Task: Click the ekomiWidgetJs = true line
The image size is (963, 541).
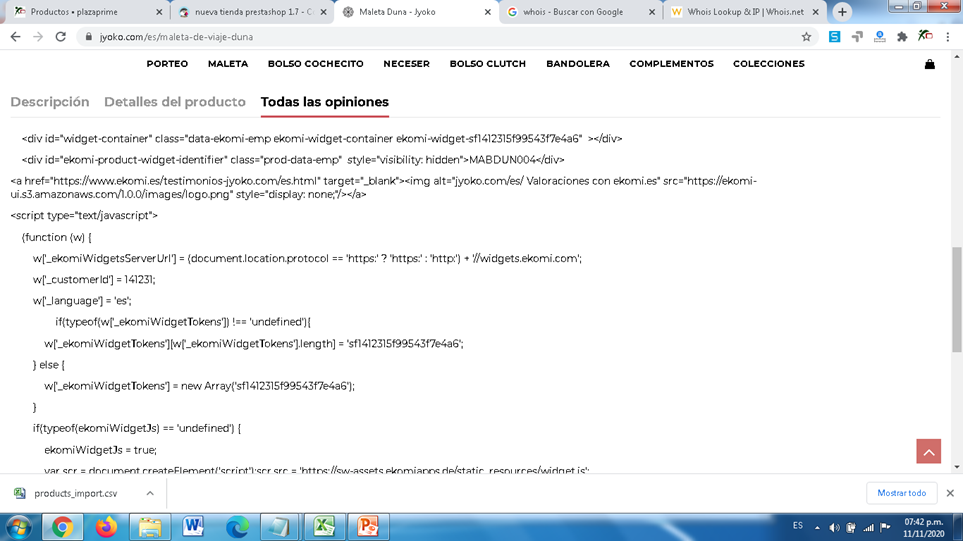Action: [100, 450]
